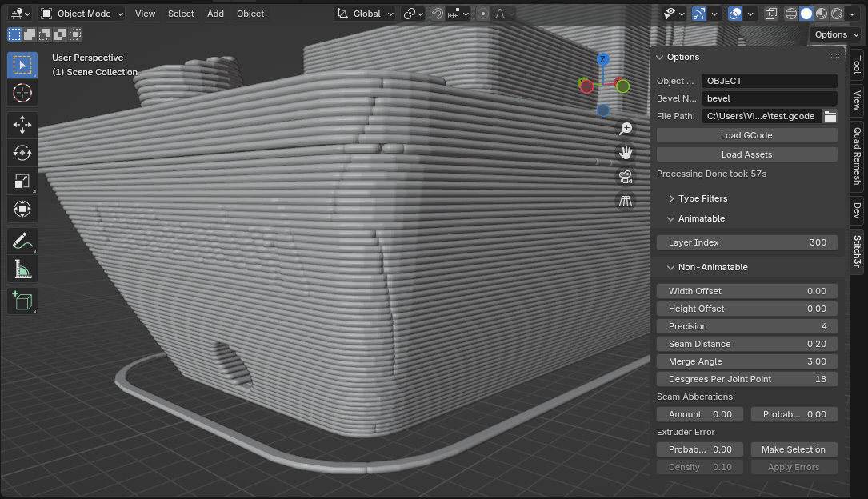Screen dimensions: 868x499
Task: Pick the Annotate pencil tool
Action: 22,240
